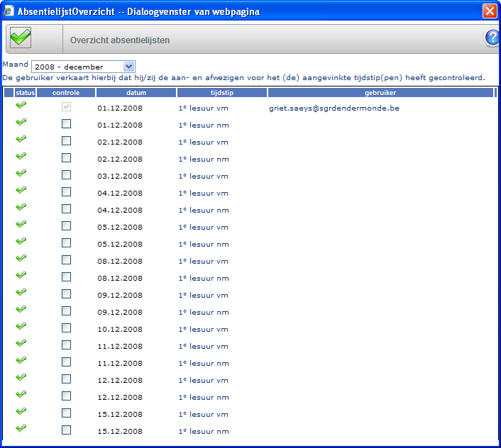The image size is (501, 448).
Task: Open the blue help question mark icon
Action: 492,38
